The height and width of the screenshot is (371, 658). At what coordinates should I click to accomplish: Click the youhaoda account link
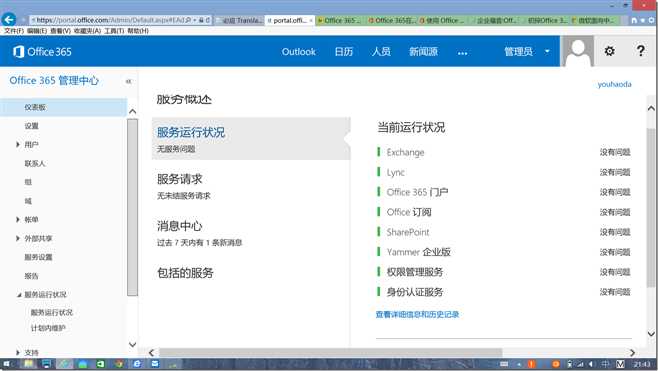tap(614, 84)
